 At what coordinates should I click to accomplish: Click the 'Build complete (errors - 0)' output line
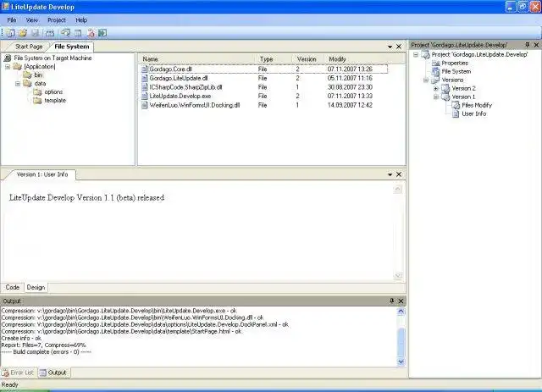[x=47, y=352]
